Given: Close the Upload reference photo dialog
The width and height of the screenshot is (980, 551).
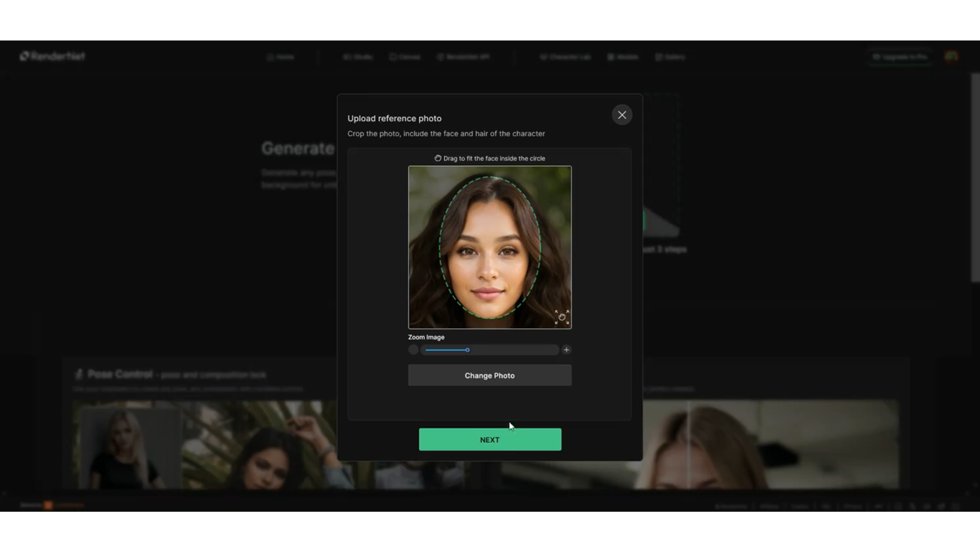Looking at the screenshot, I should [x=622, y=115].
